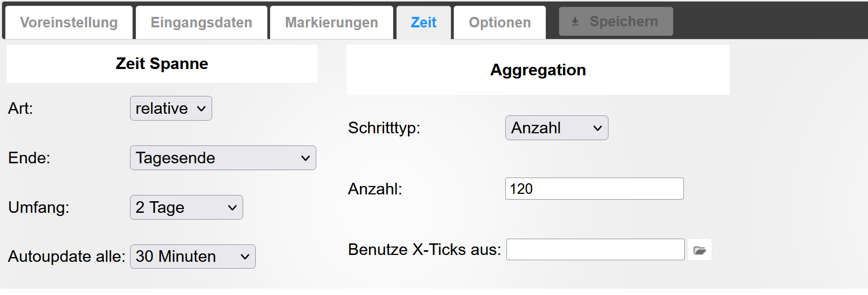Click the Umfang label text
The image size is (868, 295).
(x=38, y=208)
